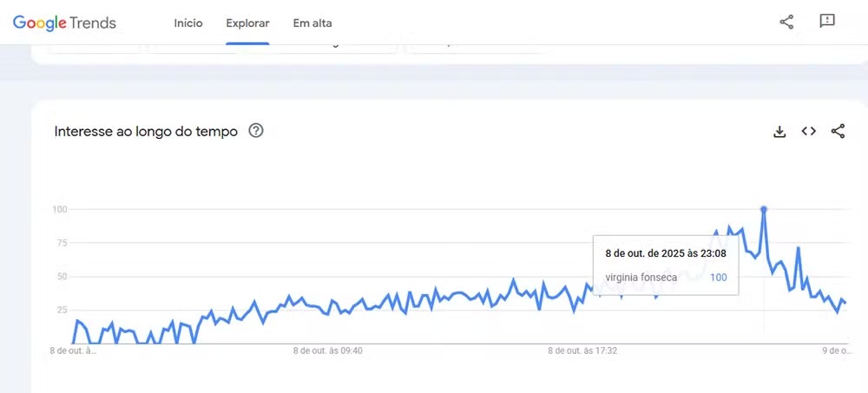Open the send feedback icon
Screen dimensions: 868x393
pos(827,22)
